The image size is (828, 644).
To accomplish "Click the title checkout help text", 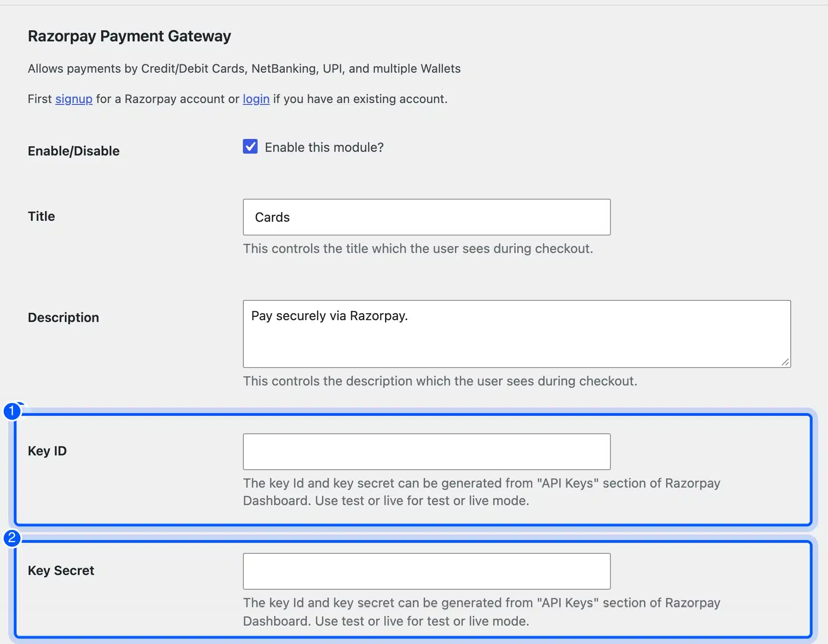I will tap(418, 248).
